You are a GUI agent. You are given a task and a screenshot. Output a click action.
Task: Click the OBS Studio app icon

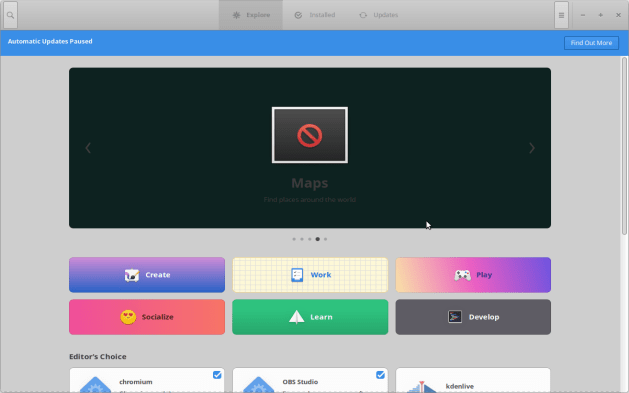click(258, 385)
